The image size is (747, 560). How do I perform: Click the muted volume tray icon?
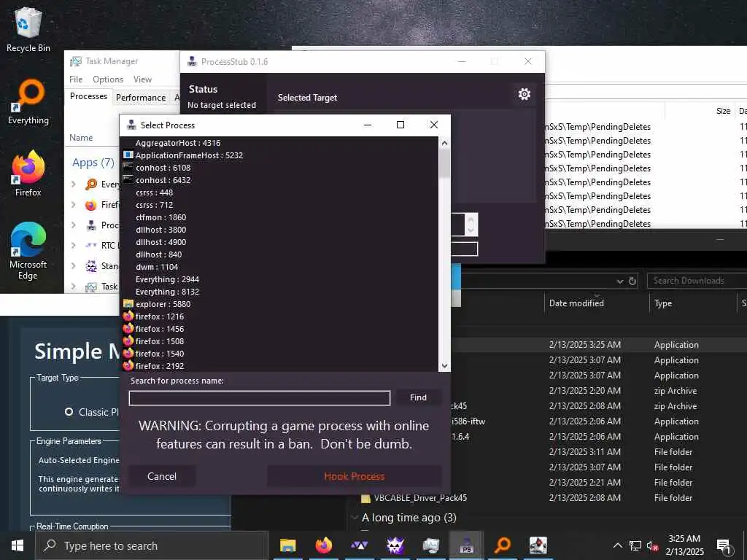pyautogui.click(x=652, y=545)
